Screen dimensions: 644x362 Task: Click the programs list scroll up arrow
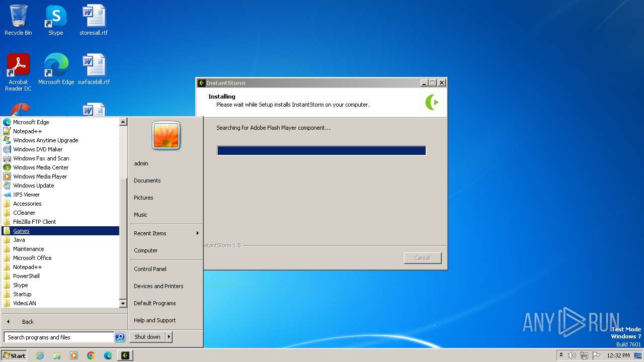[123, 122]
